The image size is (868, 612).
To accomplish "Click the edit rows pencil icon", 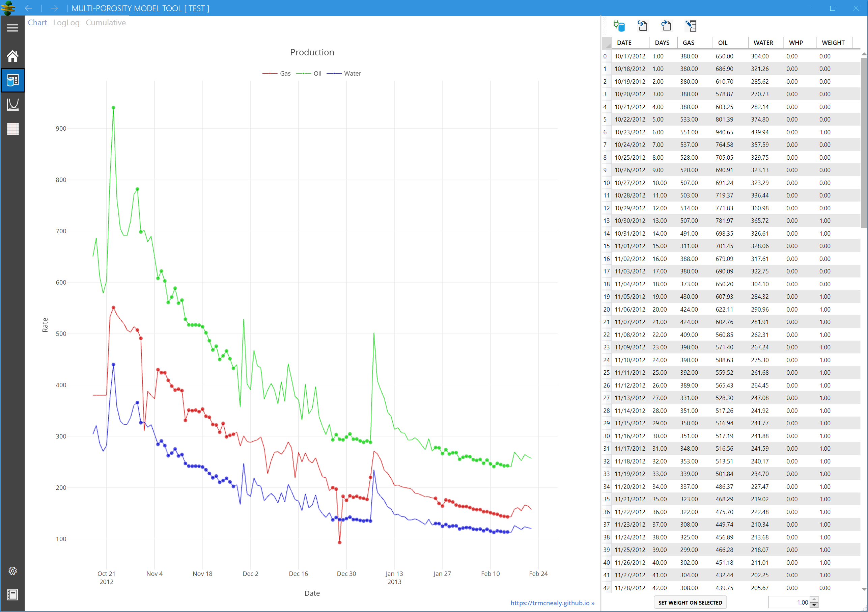I will pyautogui.click(x=690, y=26).
